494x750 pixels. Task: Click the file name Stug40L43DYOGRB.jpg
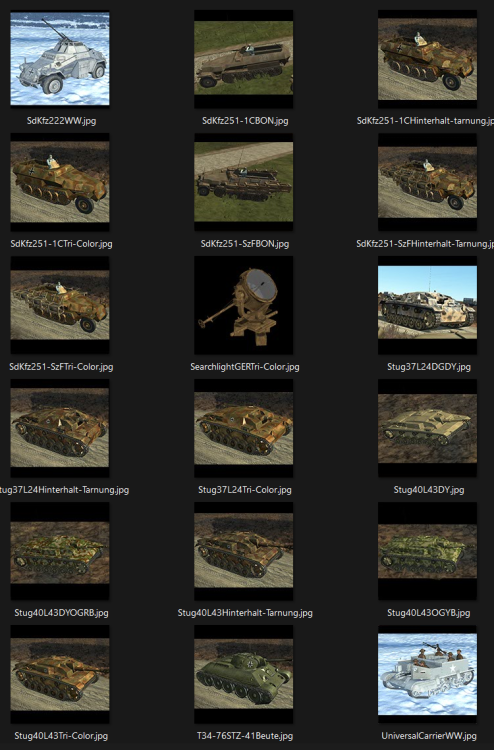[x=61, y=613]
